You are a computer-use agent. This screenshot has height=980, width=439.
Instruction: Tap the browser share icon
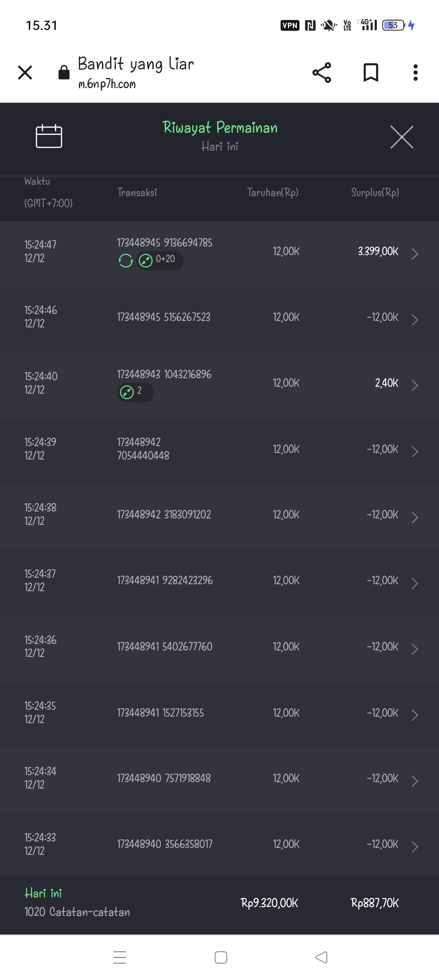[322, 73]
